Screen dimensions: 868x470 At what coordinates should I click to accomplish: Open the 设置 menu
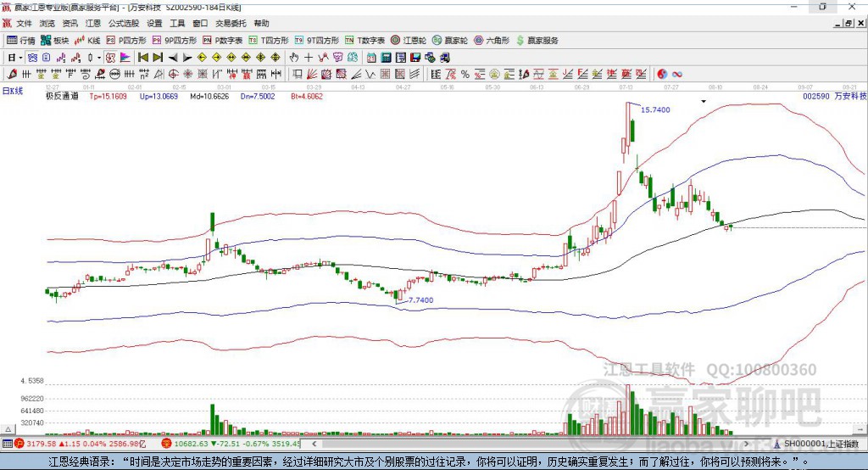click(x=154, y=23)
